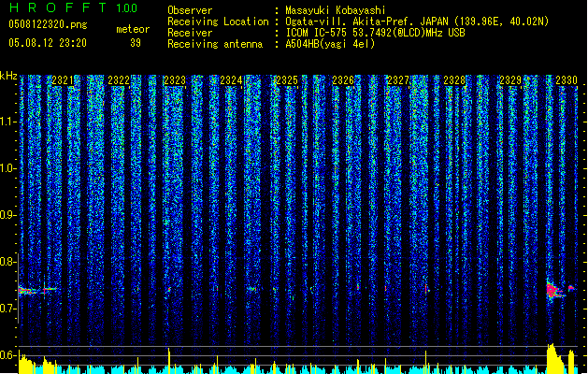Viewport: 588px width, 374px height.
Task: Click the 0.8 kHz frequency label
Action: click(x=7, y=262)
